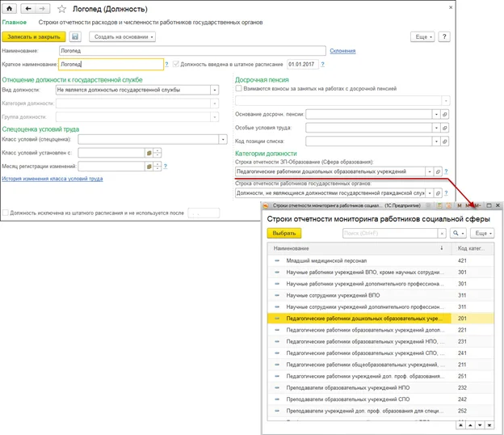The image size is (504, 435).
Task: Click the date field 01.01.2017
Action: click(x=302, y=65)
